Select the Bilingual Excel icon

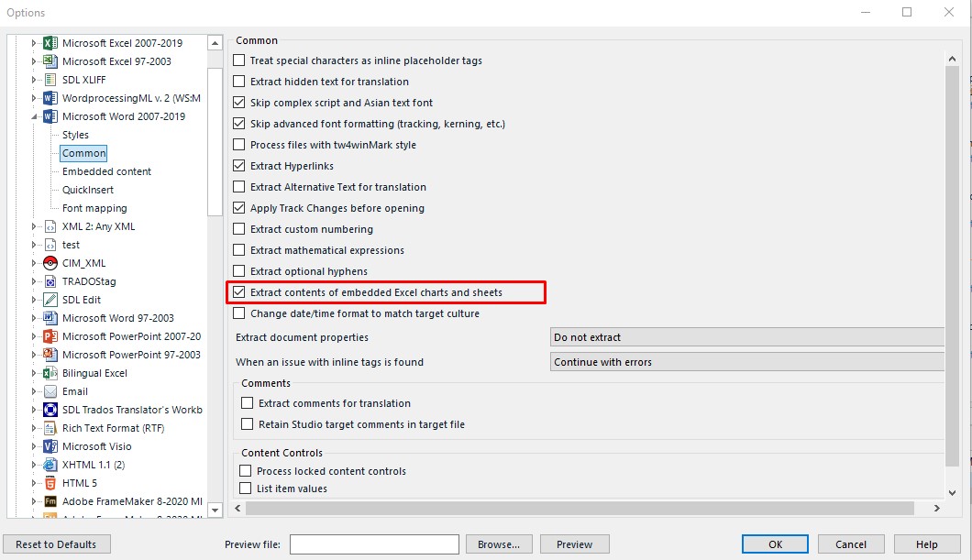pyautogui.click(x=49, y=373)
